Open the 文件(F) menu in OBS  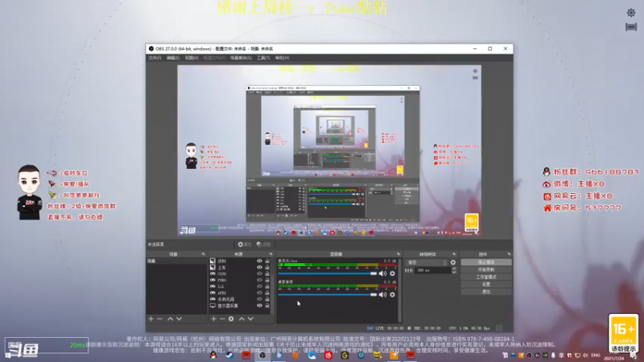155,58
